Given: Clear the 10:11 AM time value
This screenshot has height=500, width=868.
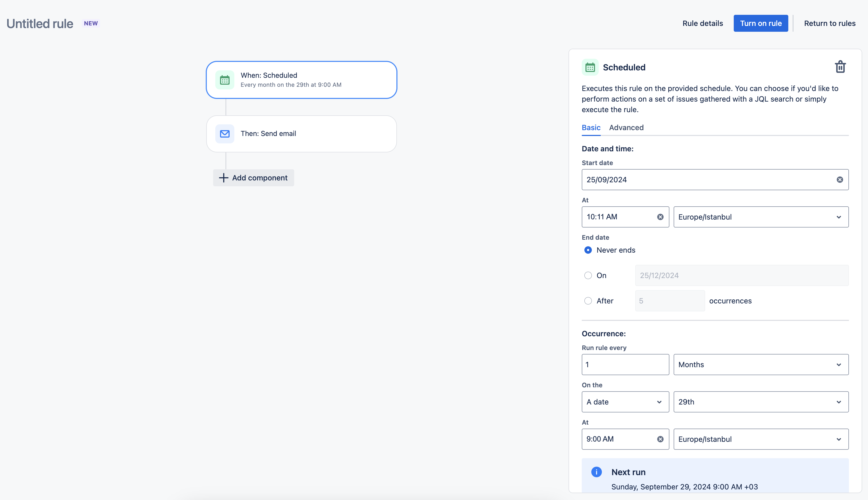Looking at the screenshot, I should click(x=660, y=217).
